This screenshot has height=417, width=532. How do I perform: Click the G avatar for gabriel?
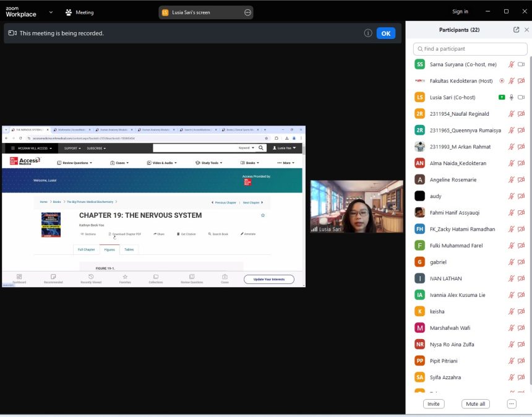pyautogui.click(x=419, y=262)
